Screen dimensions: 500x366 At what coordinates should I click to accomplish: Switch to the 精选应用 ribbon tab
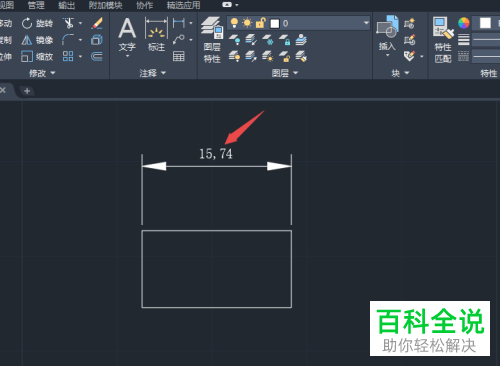click(x=183, y=5)
